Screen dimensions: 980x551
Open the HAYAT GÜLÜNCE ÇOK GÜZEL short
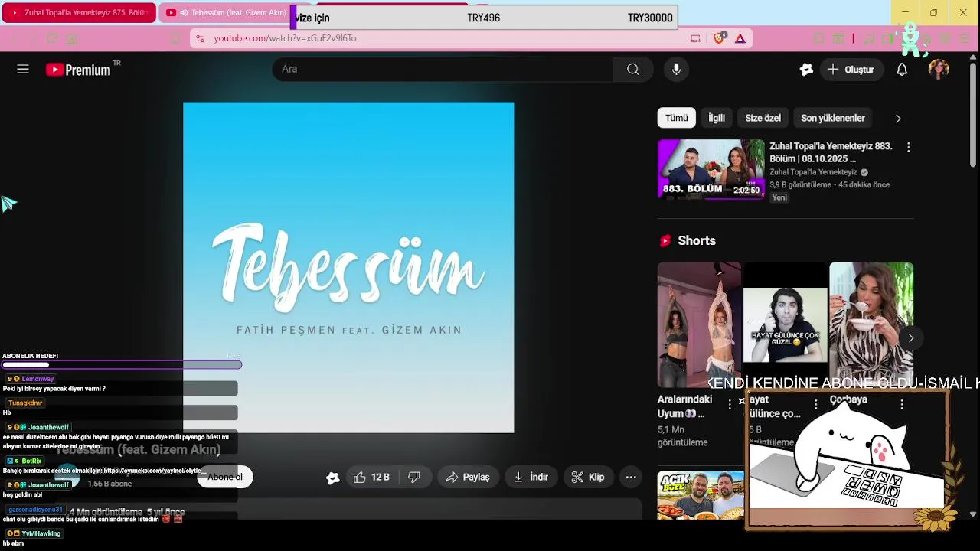coord(785,324)
